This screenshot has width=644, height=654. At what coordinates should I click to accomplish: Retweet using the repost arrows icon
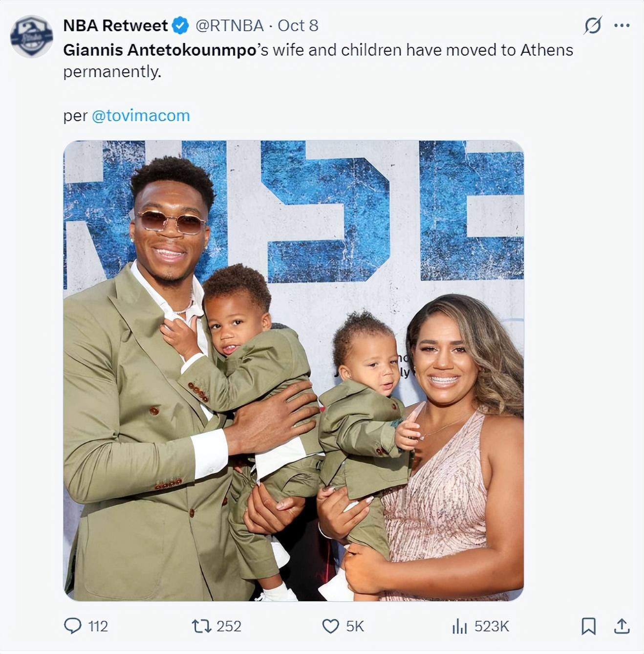(x=201, y=626)
